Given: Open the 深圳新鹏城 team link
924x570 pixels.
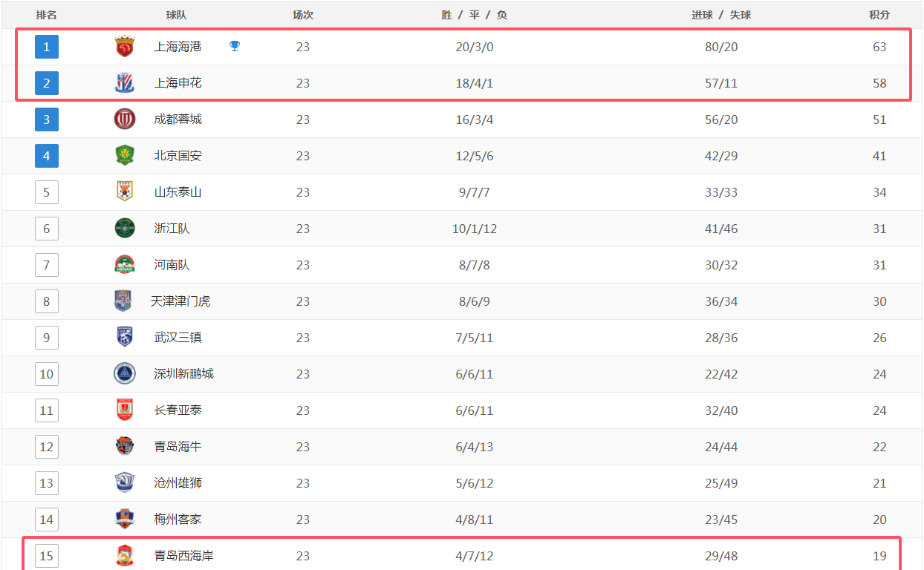Looking at the screenshot, I should (x=183, y=374).
